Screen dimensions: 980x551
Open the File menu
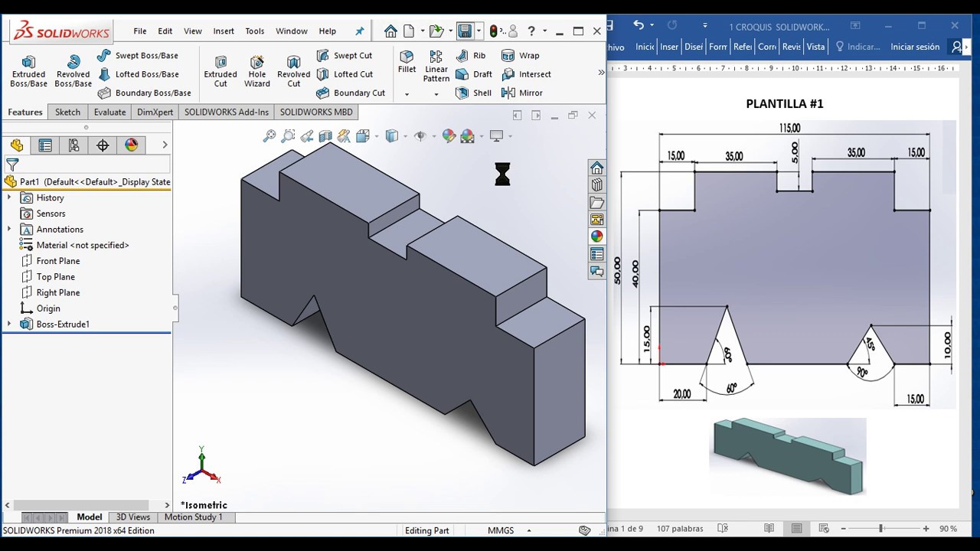pyautogui.click(x=140, y=31)
